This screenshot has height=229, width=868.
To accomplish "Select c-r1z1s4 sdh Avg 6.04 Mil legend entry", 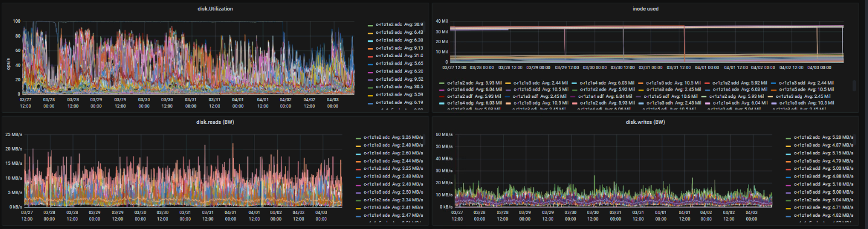I will 739,103.
